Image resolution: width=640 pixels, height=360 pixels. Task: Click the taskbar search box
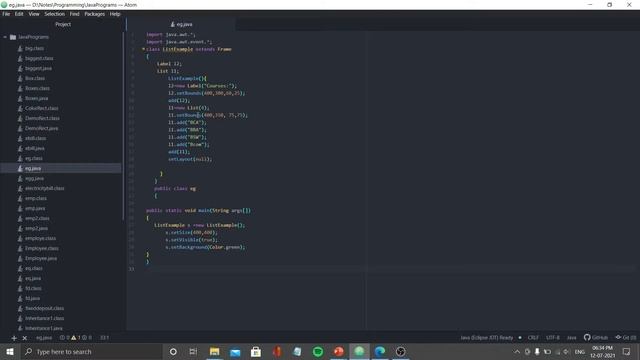91,351
